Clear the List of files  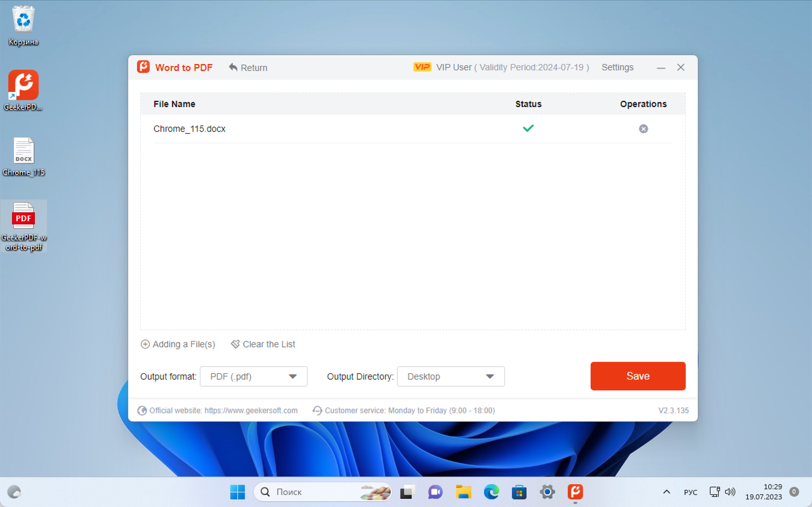tap(263, 344)
